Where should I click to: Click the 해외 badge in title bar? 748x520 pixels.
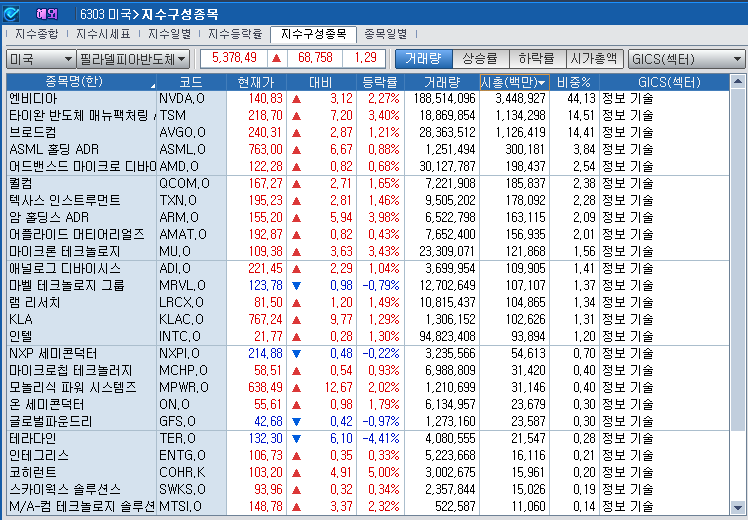coord(46,14)
